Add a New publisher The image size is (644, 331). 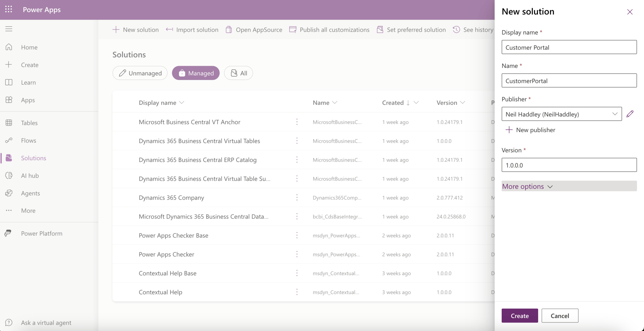(x=530, y=130)
